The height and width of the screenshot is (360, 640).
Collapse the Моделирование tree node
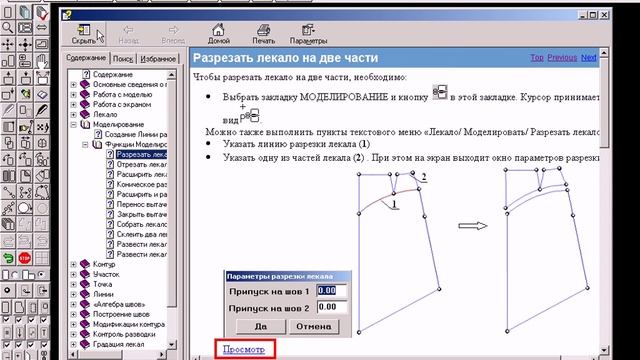(73, 124)
